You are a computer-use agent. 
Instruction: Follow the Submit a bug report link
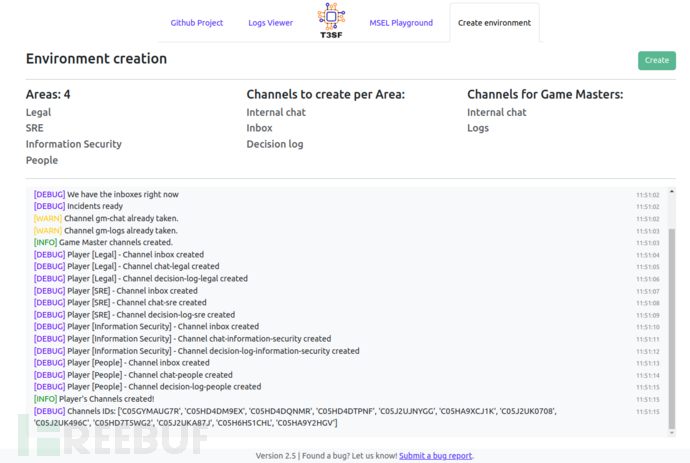435,456
